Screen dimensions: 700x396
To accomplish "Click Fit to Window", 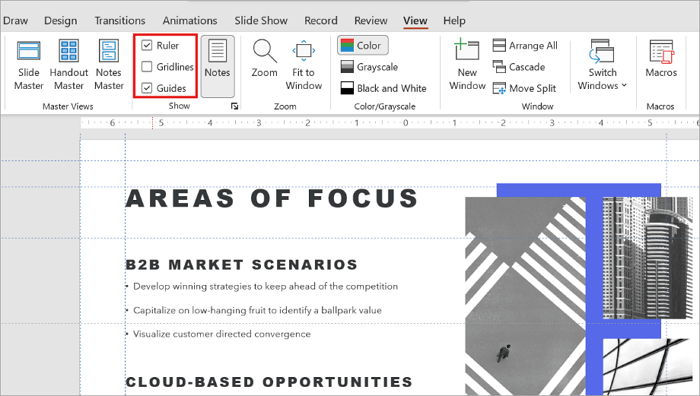I will tap(304, 65).
